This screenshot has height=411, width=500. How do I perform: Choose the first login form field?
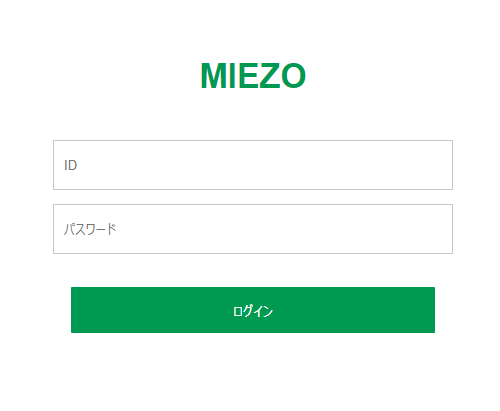253,165
